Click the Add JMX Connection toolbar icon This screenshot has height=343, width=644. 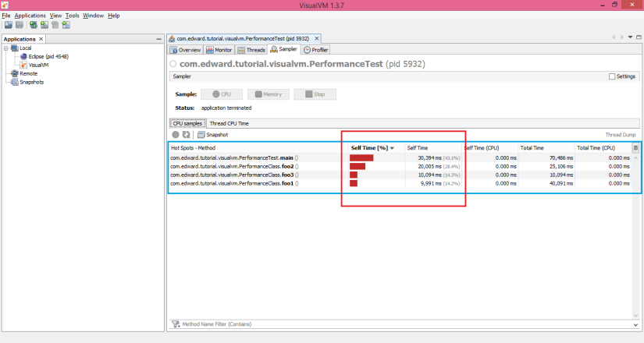pyautogui.click(x=44, y=25)
